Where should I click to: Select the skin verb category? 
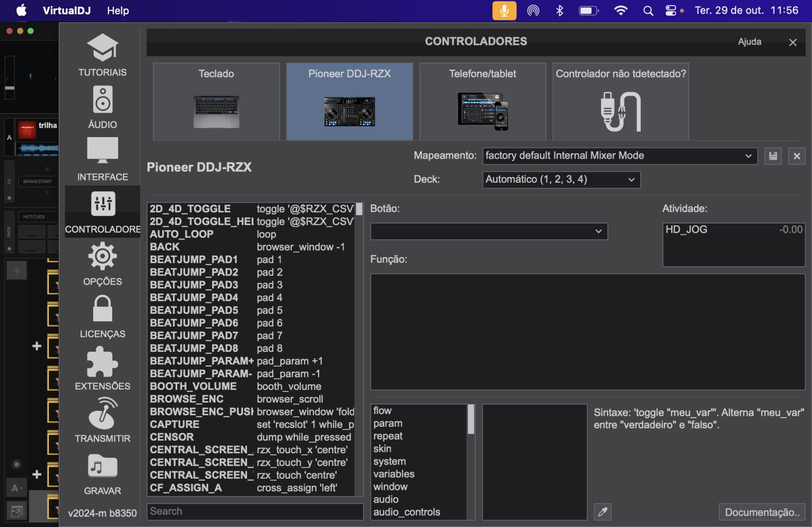419,449
